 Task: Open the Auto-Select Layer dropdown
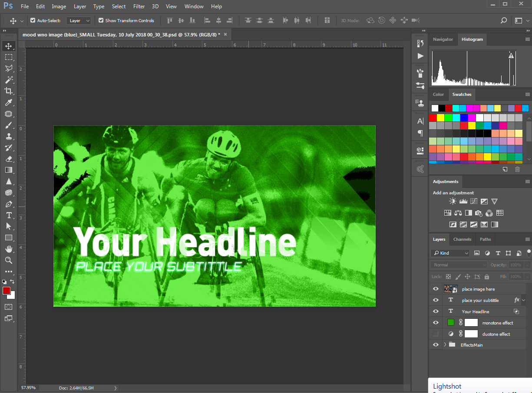(79, 20)
